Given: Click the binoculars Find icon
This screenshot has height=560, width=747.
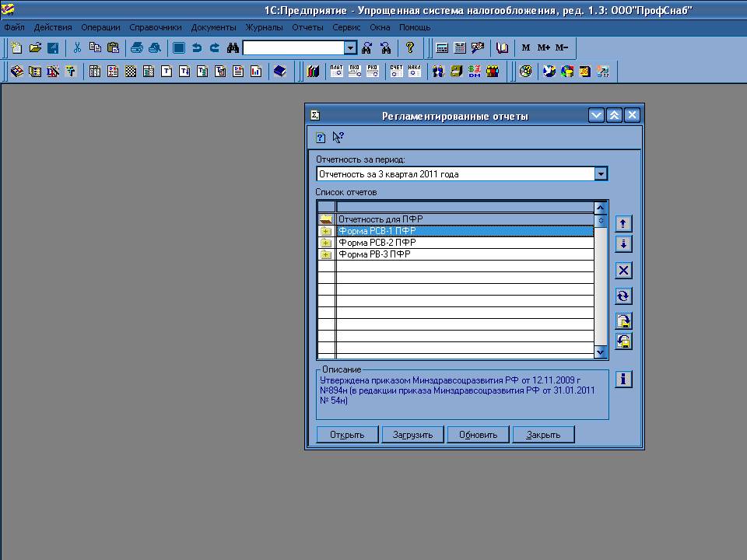Looking at the screenshot, I should pos(233,47).
